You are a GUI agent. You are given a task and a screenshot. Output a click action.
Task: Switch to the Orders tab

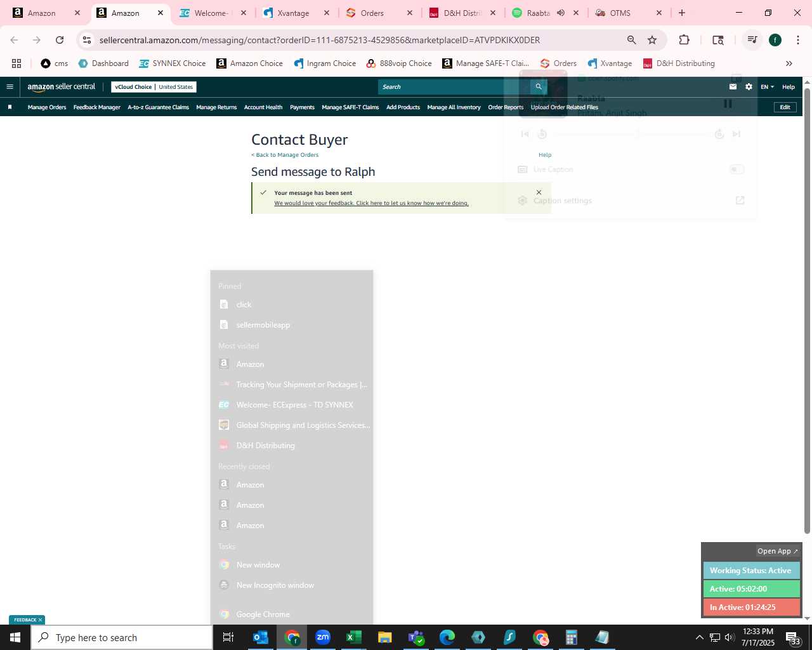379,13
